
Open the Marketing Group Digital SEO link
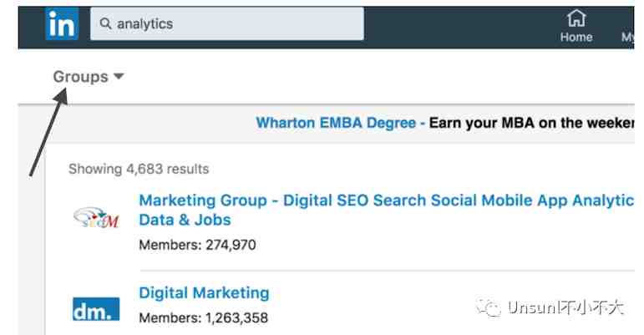pyautogui.click(x=386, y=200)
